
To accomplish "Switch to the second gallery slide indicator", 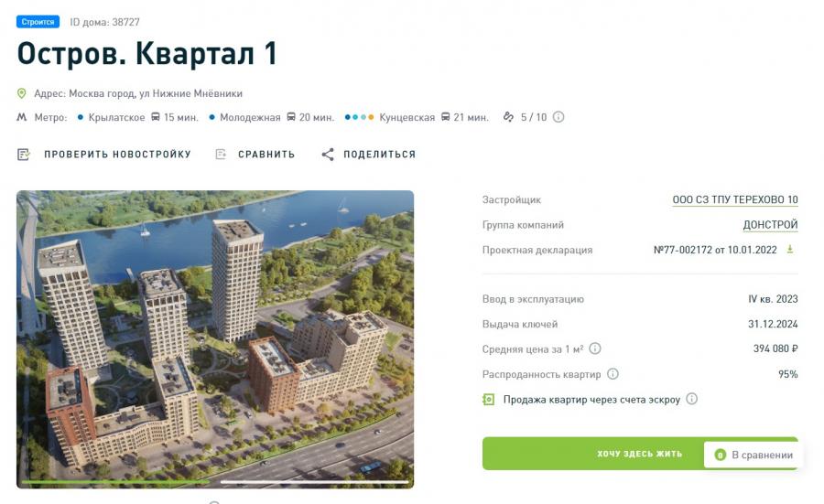I will [314, 481].
